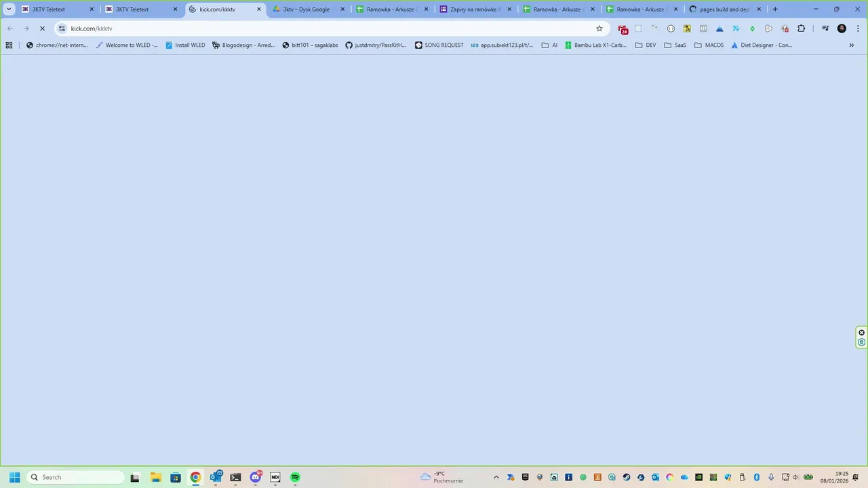868x488 pixels.
Task: Open Task View on the taskbar
Action: coord(135,477)
